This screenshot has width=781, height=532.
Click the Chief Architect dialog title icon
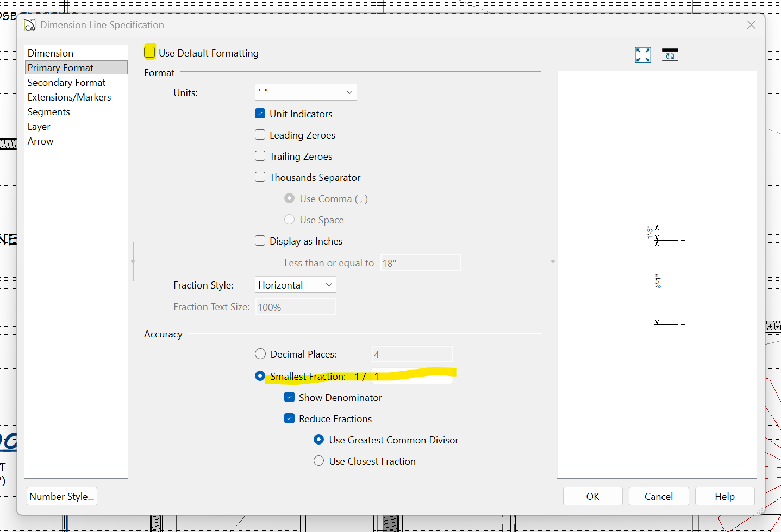[x=29, y=25]
